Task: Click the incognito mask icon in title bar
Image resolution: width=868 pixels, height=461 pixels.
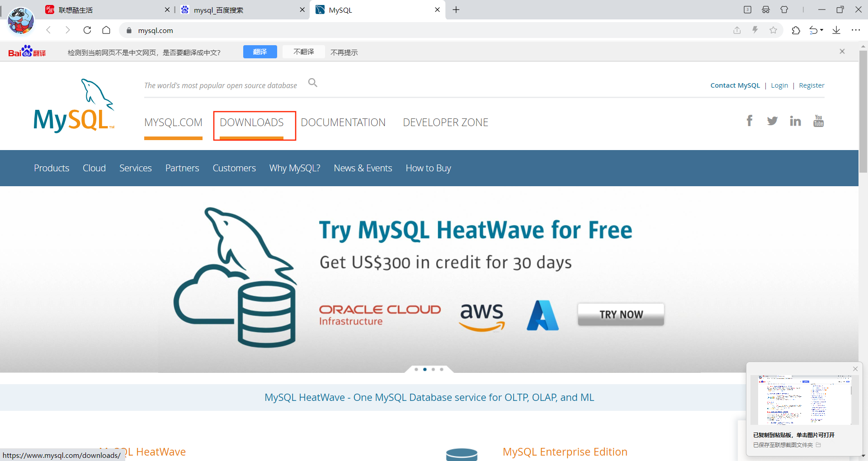Action: (x=766, y=9)
